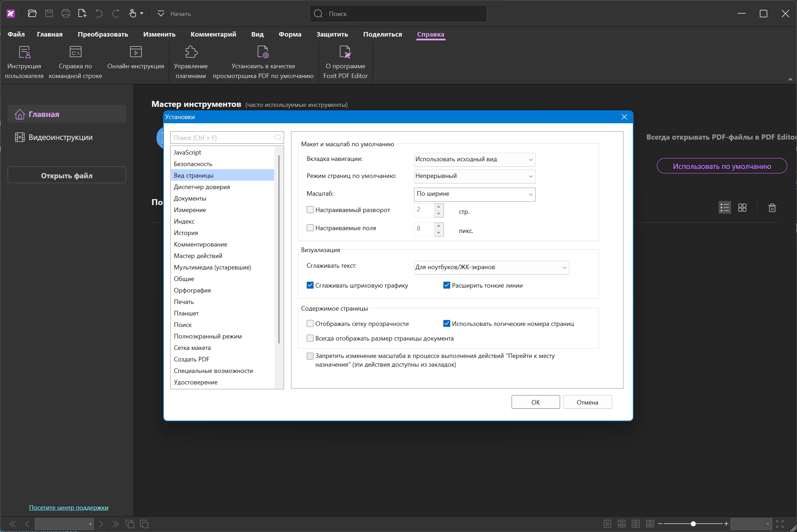
Task: Switch to the Главная ribbon tab
Action: click(50, 34)
